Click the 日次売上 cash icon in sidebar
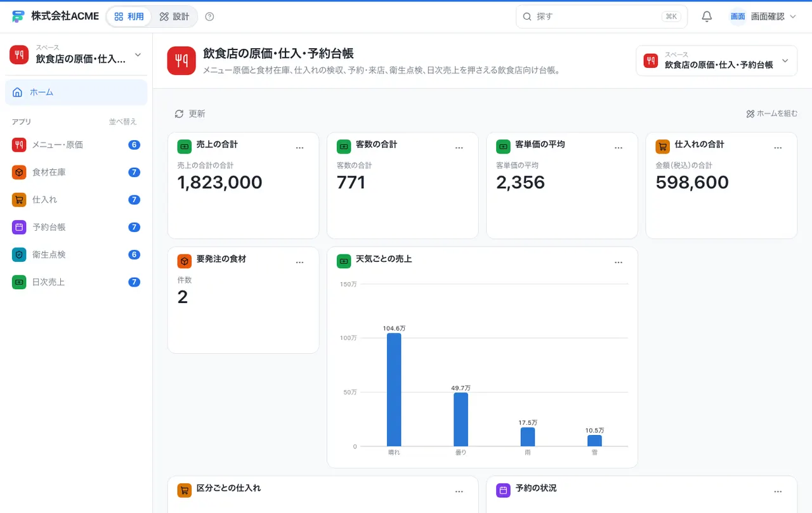The width and height of the screenshot is (812, 513). pos(19,282)
